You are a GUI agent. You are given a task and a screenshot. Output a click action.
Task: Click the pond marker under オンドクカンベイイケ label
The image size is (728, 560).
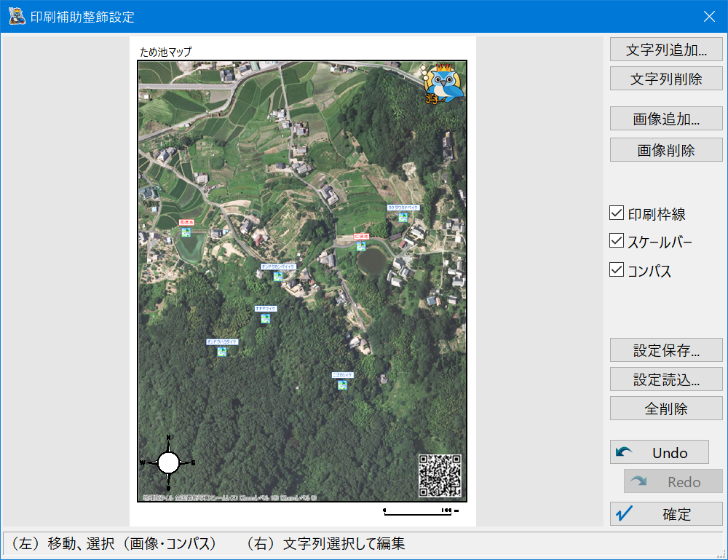click(277, 277)
